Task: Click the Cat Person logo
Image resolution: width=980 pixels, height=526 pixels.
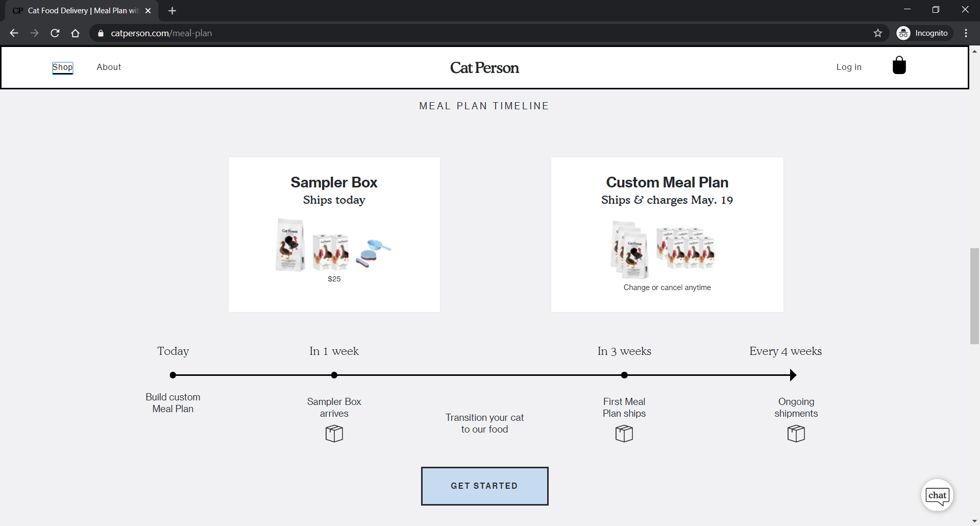Action: 484,67
